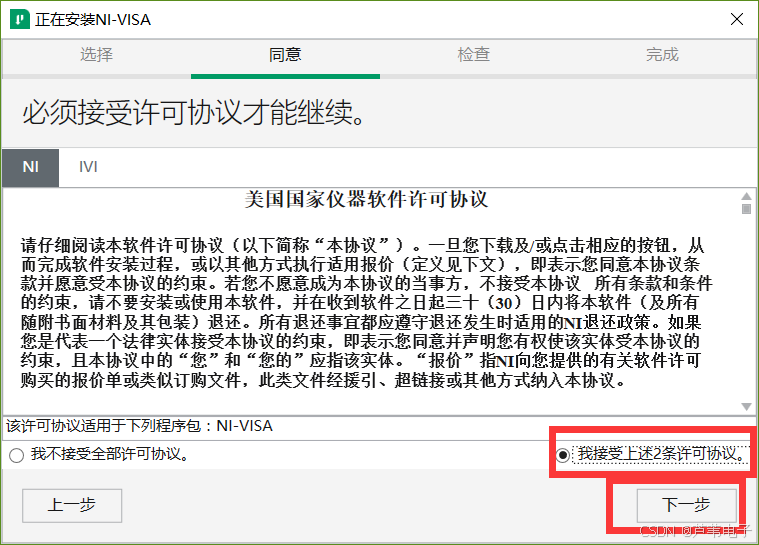Open the 选择 step tab
Viewport: 759px width, 545px height.
pyautogui.click(x=96, y=55)
